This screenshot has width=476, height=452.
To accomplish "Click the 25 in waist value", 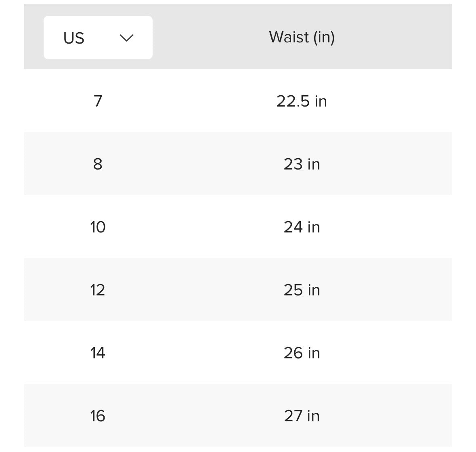I will (302, 289).
